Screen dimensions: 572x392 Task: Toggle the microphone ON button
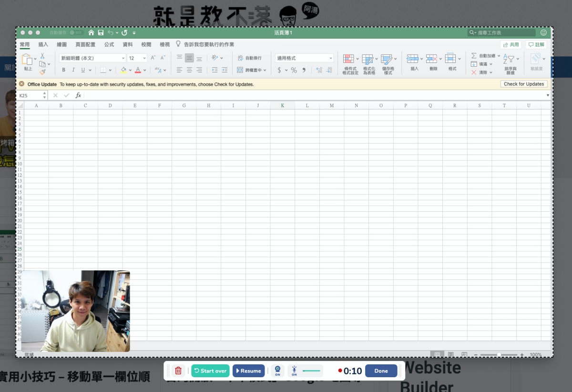point(294,371)
